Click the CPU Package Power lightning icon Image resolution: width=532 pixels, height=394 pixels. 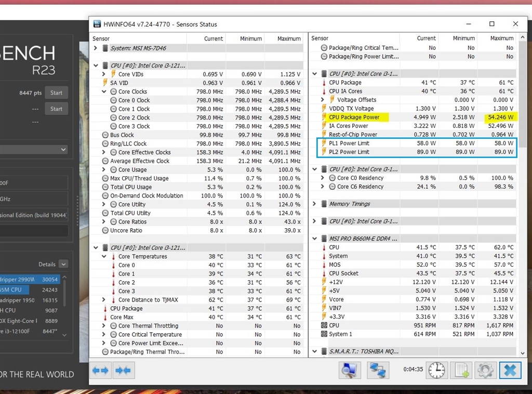[x=324, y=117]
